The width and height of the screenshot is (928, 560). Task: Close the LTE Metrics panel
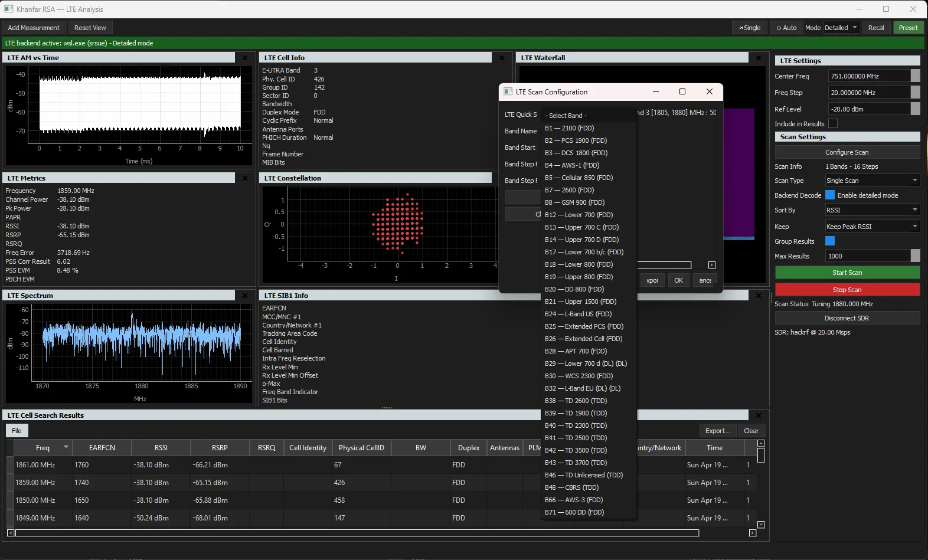pyautogui.click(x=245, y=178)
